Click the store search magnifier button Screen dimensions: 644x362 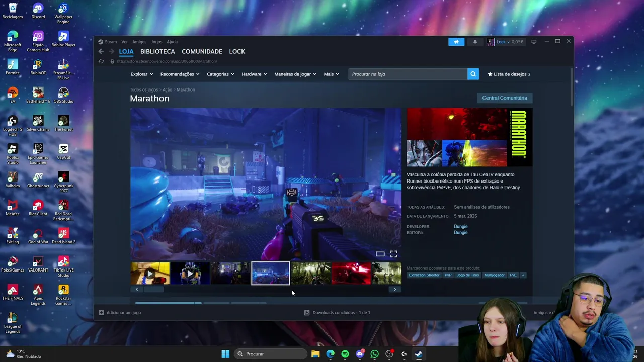tap(473, 74)
